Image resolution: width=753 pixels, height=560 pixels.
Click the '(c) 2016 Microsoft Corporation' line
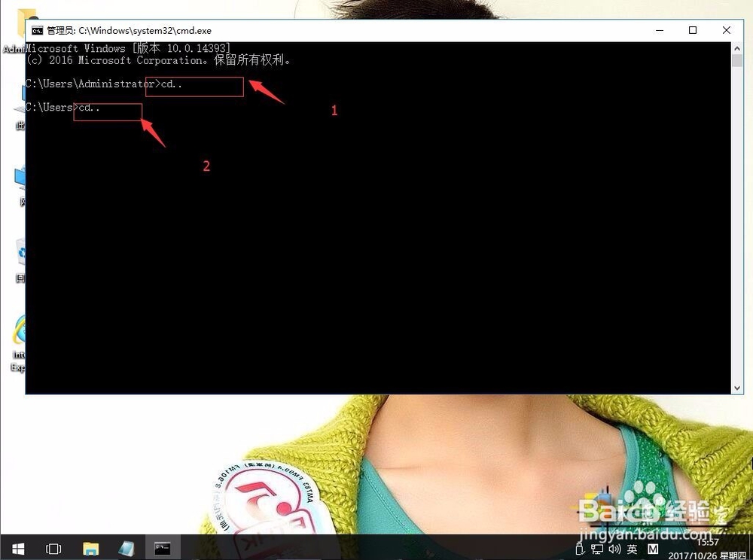(x=158, y=60)
